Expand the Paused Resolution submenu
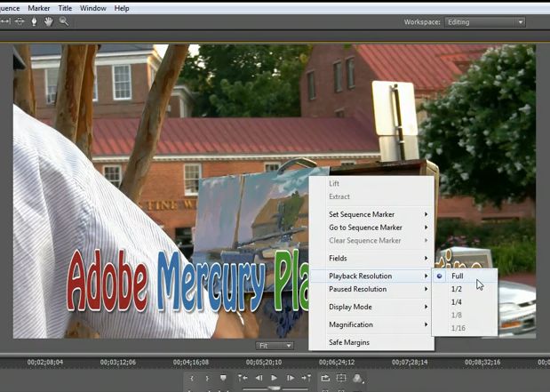This screenshot has height=392, width=550. 371,289
